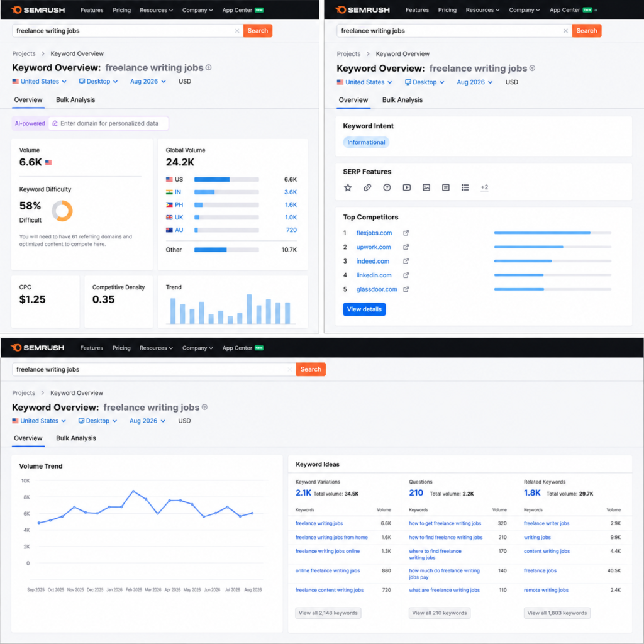Viewport: 644px width, 644px height.
Task: Clear the search field in top-right panel
Action: click(565, 31)
